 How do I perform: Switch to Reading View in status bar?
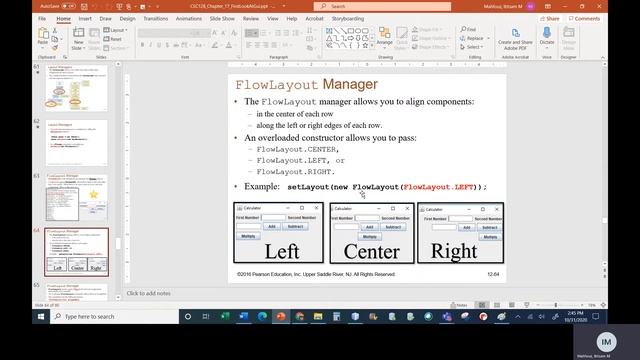pos(511,305)
